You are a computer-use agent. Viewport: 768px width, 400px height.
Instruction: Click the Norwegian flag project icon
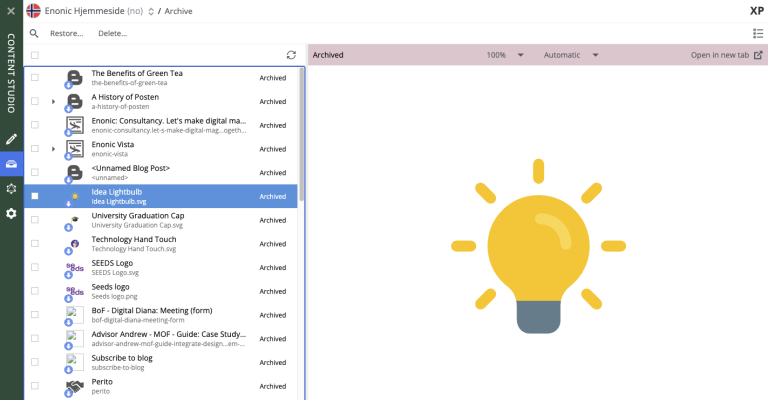pyautogui.click(x=33, y=11)
